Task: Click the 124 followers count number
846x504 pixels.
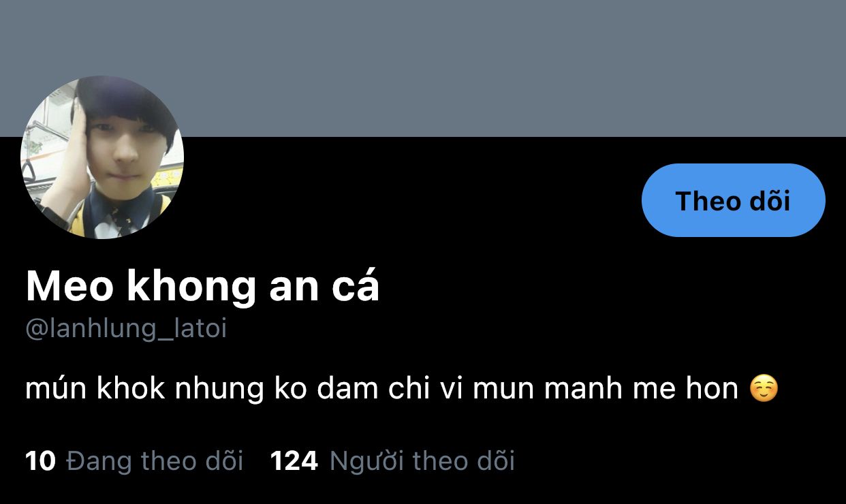Action: (x=294, y=461)
